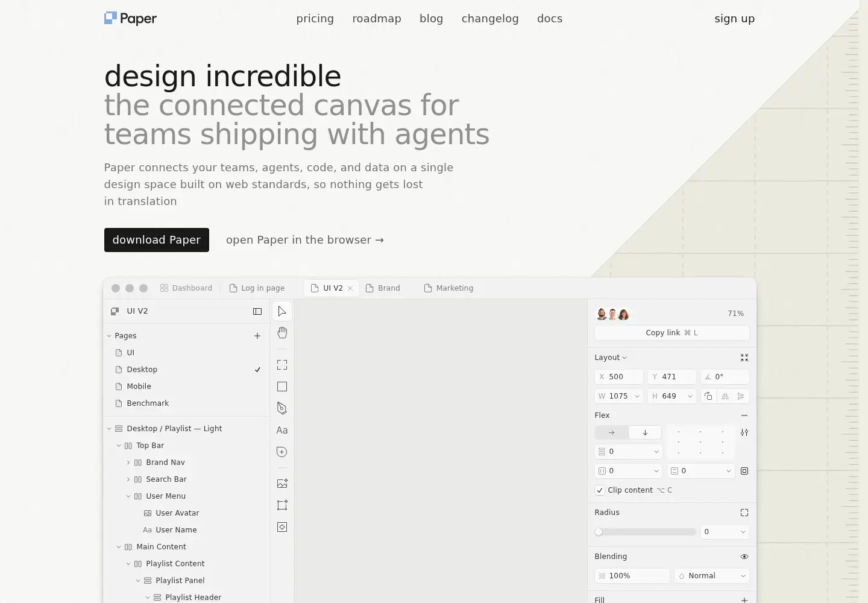Open the Layout section dropdown
The width and height of the screenshot is (868, 603).
(x=611, y=358)
